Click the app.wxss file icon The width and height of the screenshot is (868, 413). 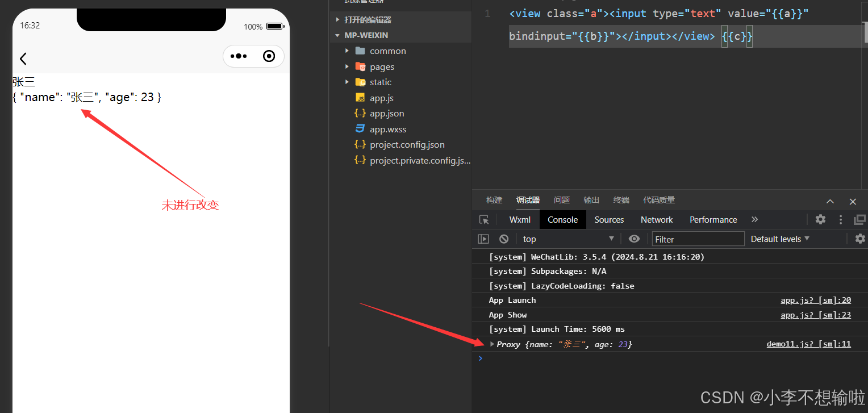click(360, 129)
